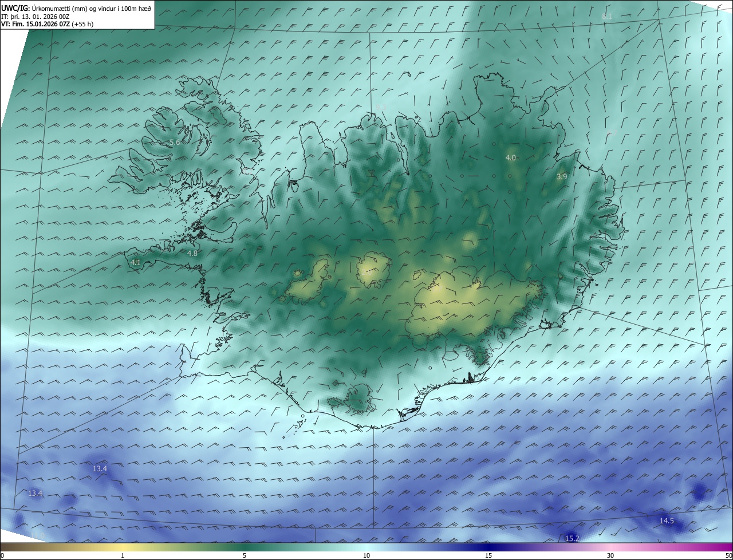Click the '10' tick label on the colour scale

[366, 555]
